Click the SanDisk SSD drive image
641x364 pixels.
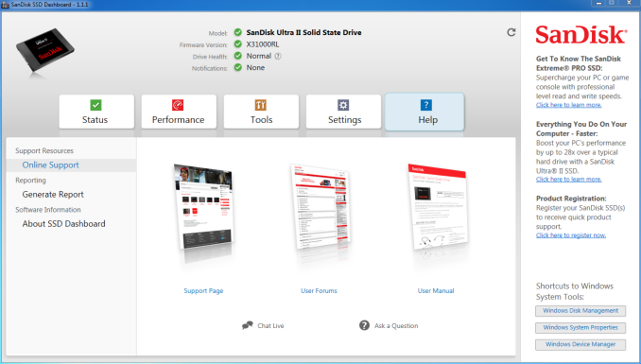coord(45,52)
